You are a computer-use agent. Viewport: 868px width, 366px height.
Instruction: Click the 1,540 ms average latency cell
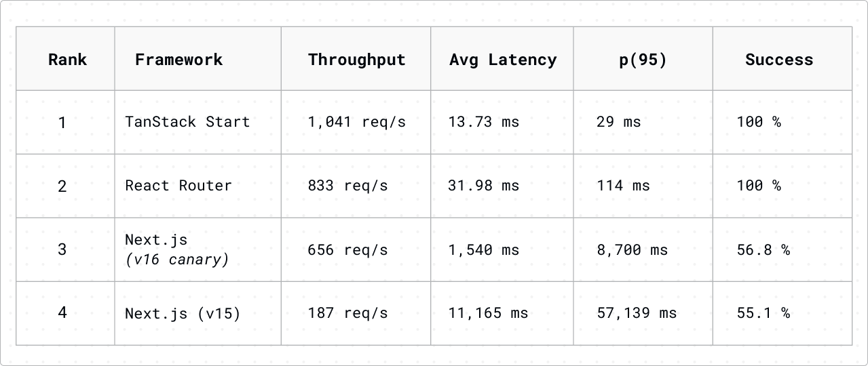click(x=483, y=249)
